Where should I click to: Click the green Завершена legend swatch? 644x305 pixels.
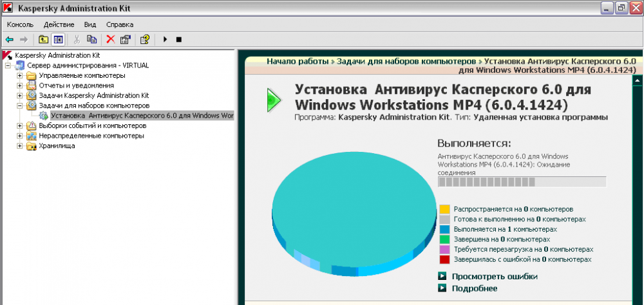click(445, 239)
